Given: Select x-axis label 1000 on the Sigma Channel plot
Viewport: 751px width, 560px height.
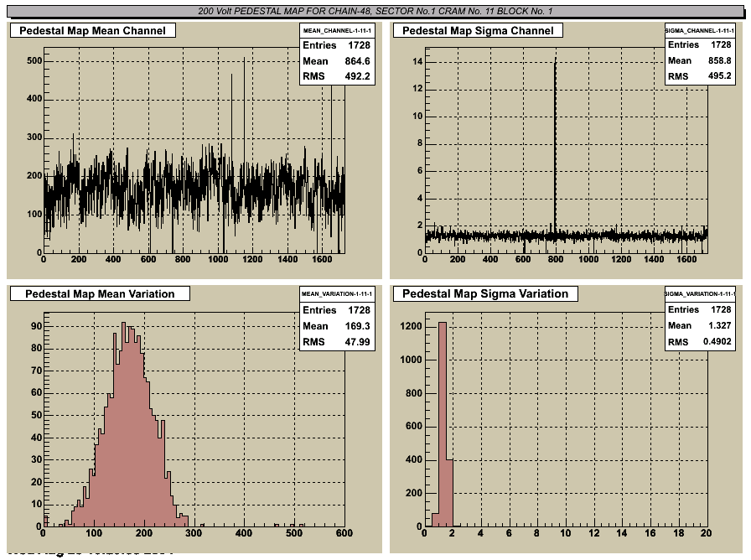Looking at the screenshot, I should click(588, 259).
